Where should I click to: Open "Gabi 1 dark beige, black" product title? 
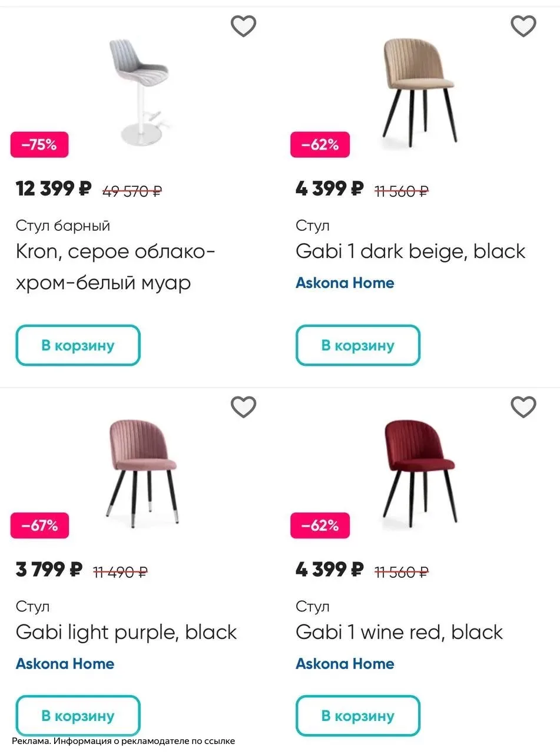click(410, 252)
